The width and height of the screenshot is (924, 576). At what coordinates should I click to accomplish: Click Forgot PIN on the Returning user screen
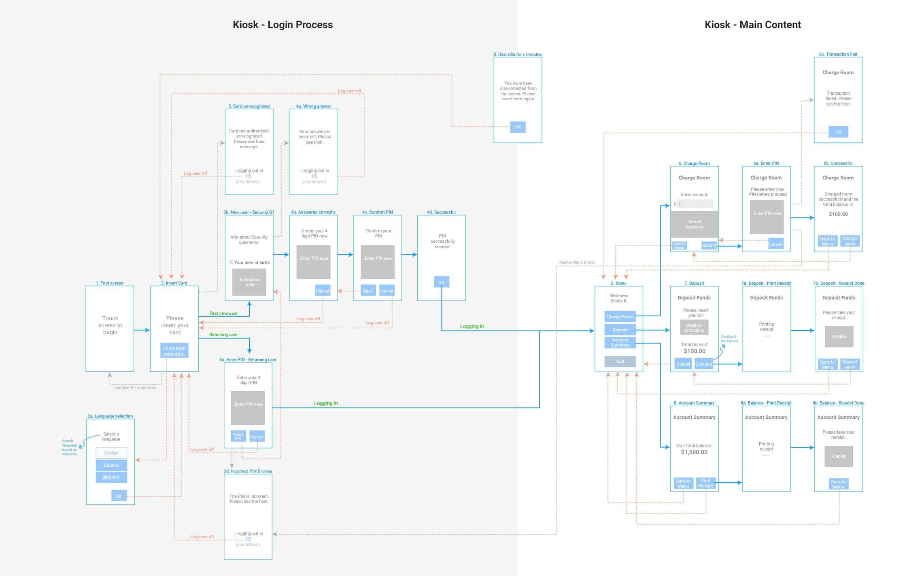click(238, 436)
